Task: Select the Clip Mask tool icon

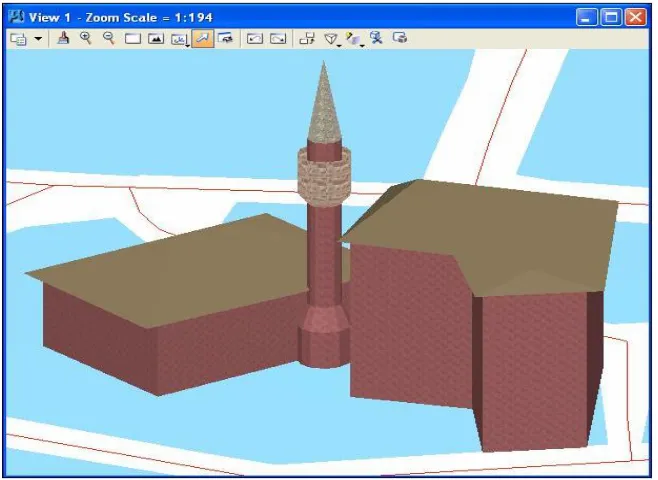Action: (400, 38)
